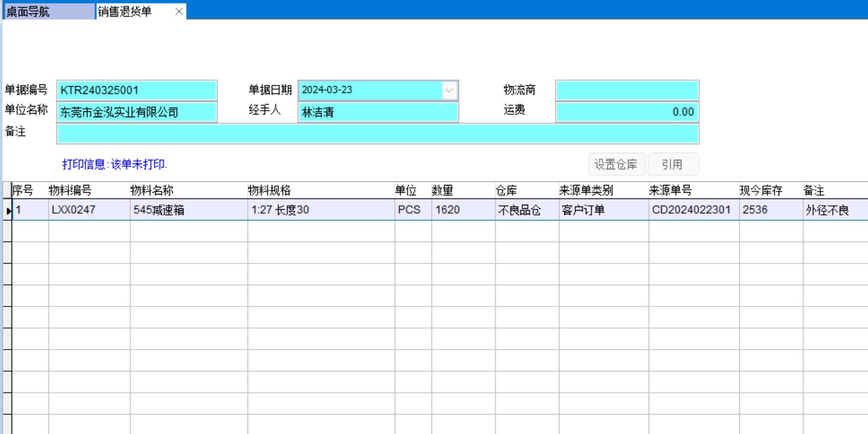
Task: Click the 单据编号 input field
Action: (x=137, y=90)
